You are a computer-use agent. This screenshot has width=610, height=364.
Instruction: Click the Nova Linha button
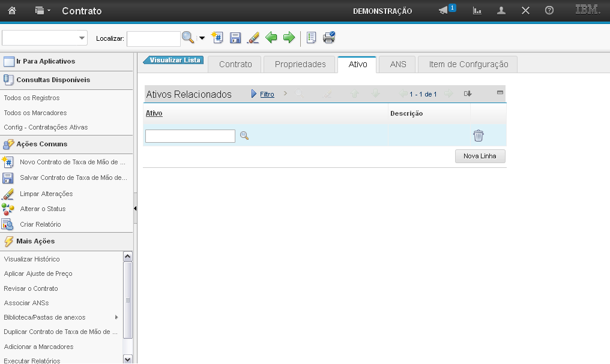[x=480, y=157]
